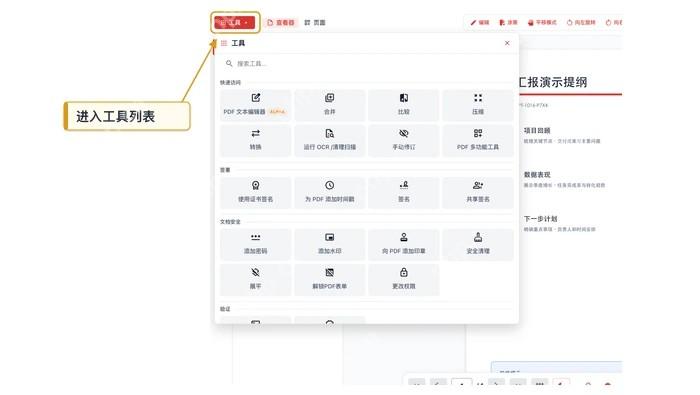700x395 pixels.
Task: Open the 压缩 compress tool
Action: (x=478, y=105)
